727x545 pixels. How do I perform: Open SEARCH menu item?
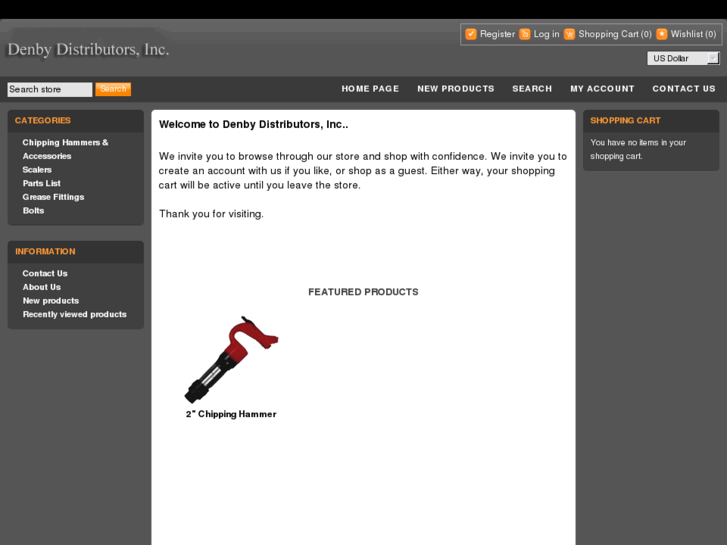point(532,89)
